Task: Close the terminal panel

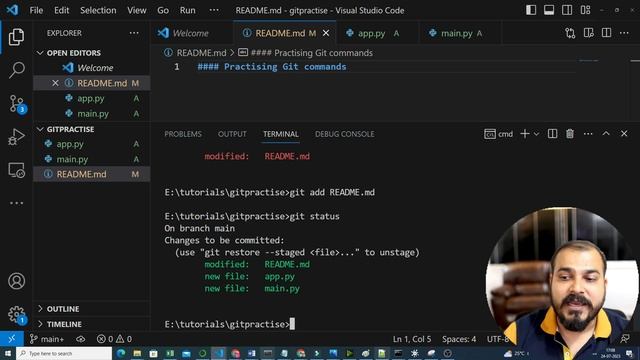Action: [x=624, y=134]
